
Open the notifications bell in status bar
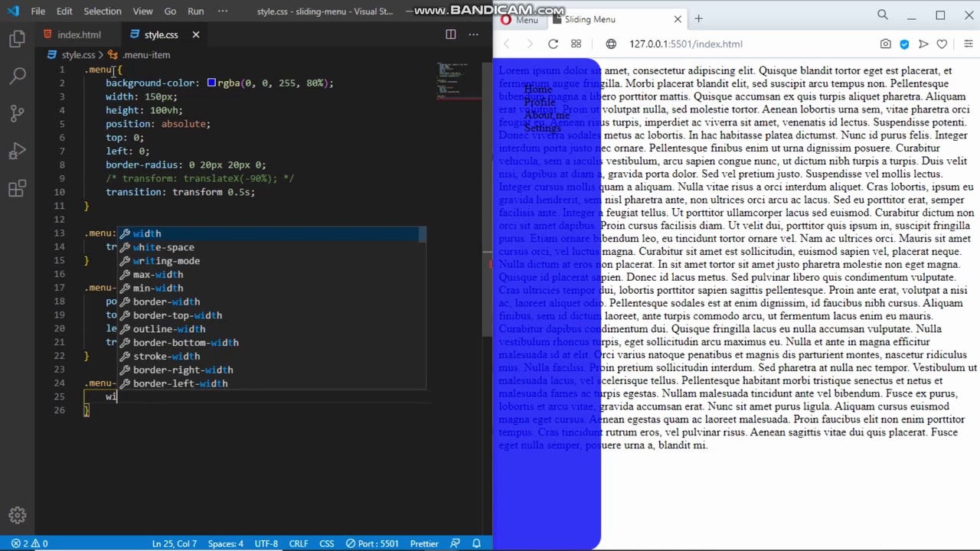coord(476,543)
